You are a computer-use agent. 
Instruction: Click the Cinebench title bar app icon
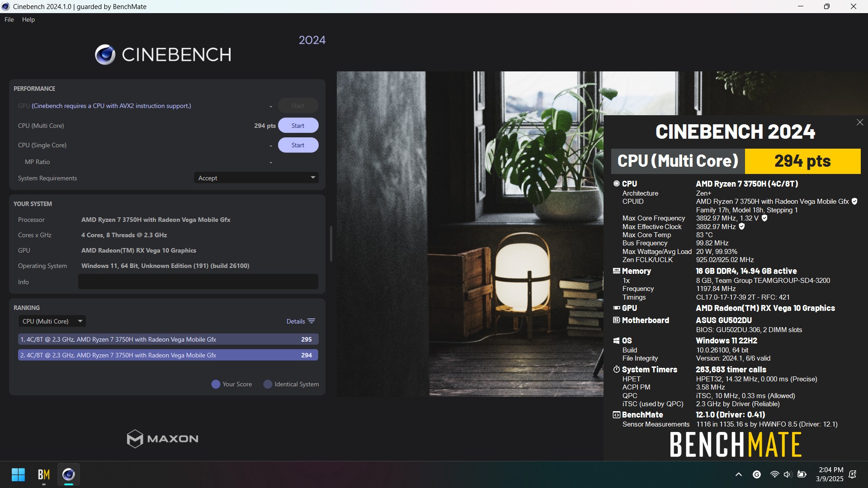click(6, 6)
